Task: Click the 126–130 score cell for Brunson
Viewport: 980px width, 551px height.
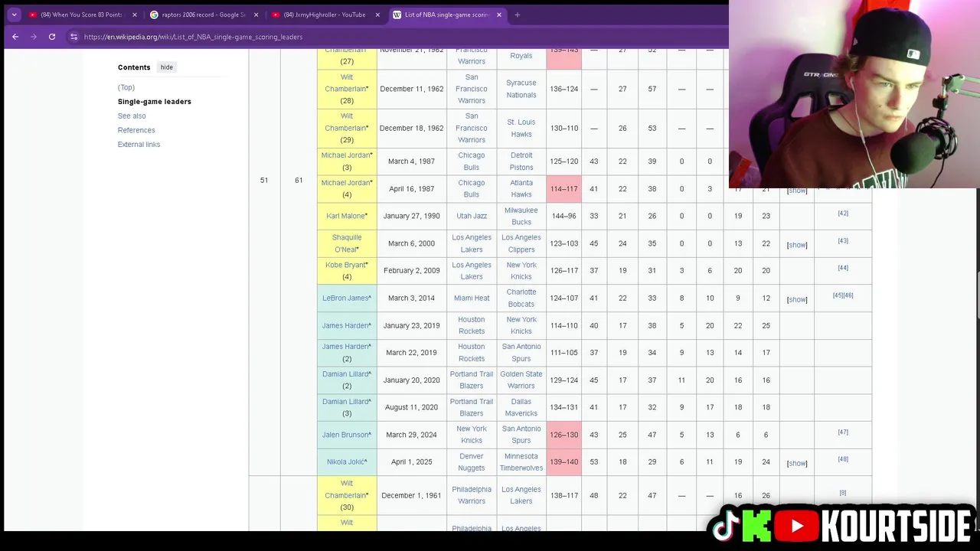Action: pos(563,435)
